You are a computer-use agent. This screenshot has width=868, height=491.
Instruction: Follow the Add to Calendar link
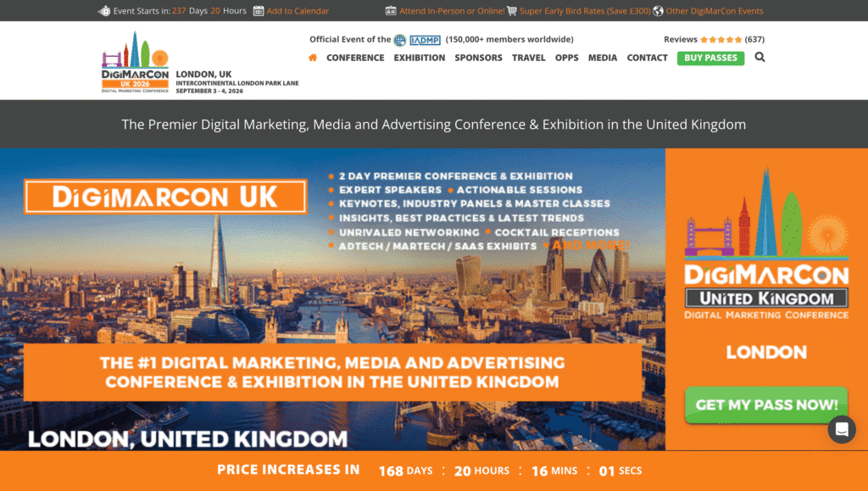click(x=298, y=11)
